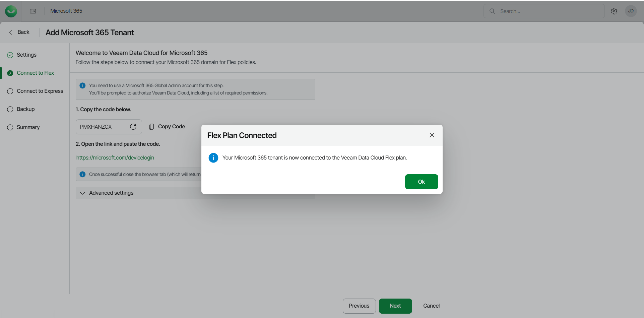Click the search magnifier icon

(x=492, y=11)
